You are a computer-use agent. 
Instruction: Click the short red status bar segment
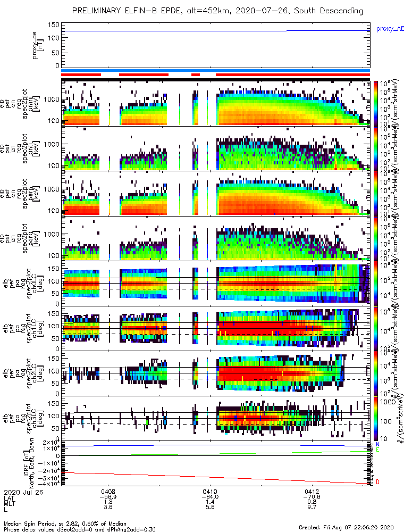[196, 74]
